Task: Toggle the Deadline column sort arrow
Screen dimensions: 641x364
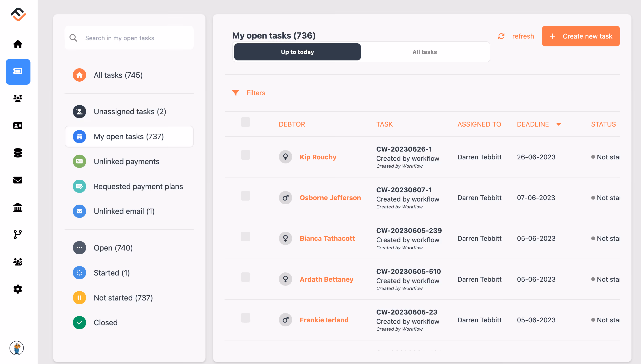Action: point(559,124)
